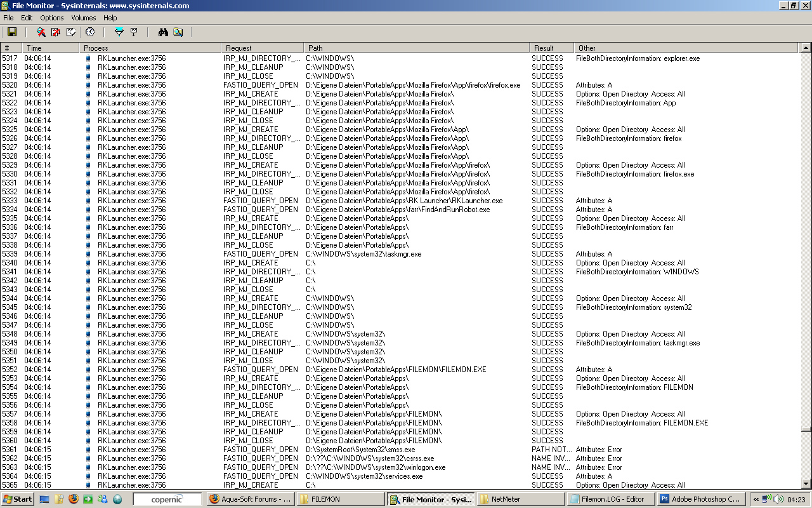Click the Path column header

tap(417, 48)
